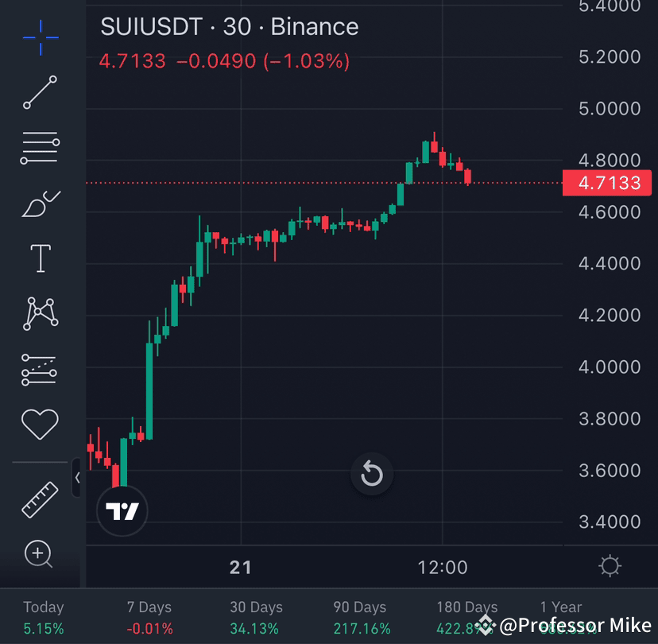658x644 pixels.
Task: Switch to the Today performance tab
Action: (x=43, y=615)
